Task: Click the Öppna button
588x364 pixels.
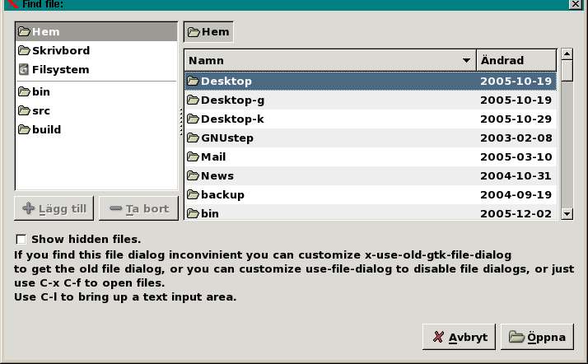Action: (x=537, y=337)
